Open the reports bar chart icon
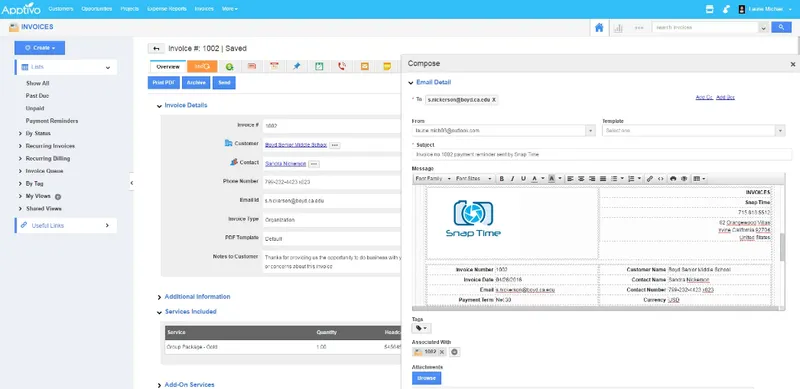The width and height of the screenshot is (800, 389). pyautogui.click(x=618, y=28)
